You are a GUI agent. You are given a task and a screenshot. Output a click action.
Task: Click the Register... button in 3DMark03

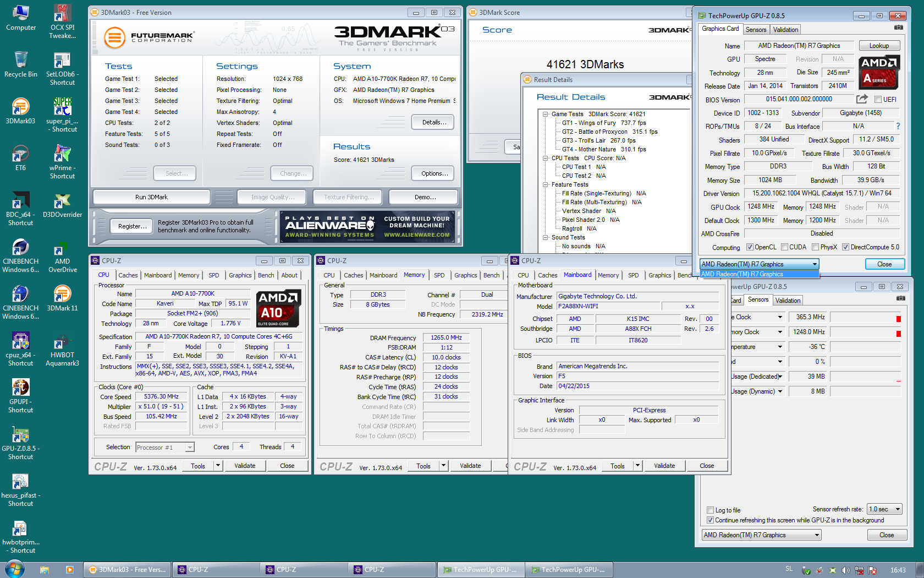pyautogui.click(x=132, y=226)
